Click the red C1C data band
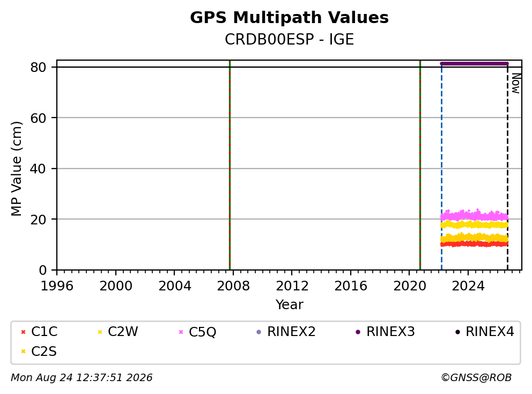Screen dimensions: 532x394 (474, 244)
